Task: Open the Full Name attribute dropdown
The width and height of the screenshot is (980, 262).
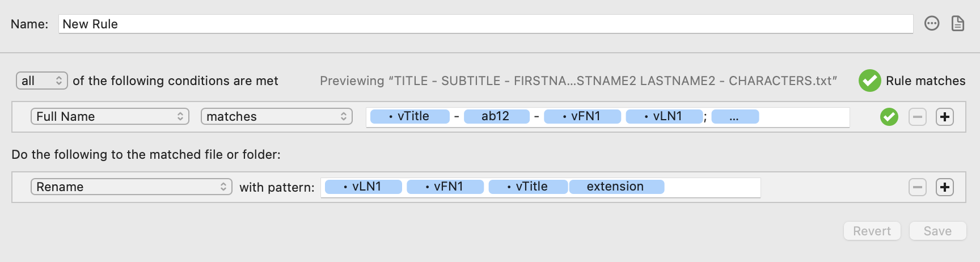Action: click(x=109, y=116)
